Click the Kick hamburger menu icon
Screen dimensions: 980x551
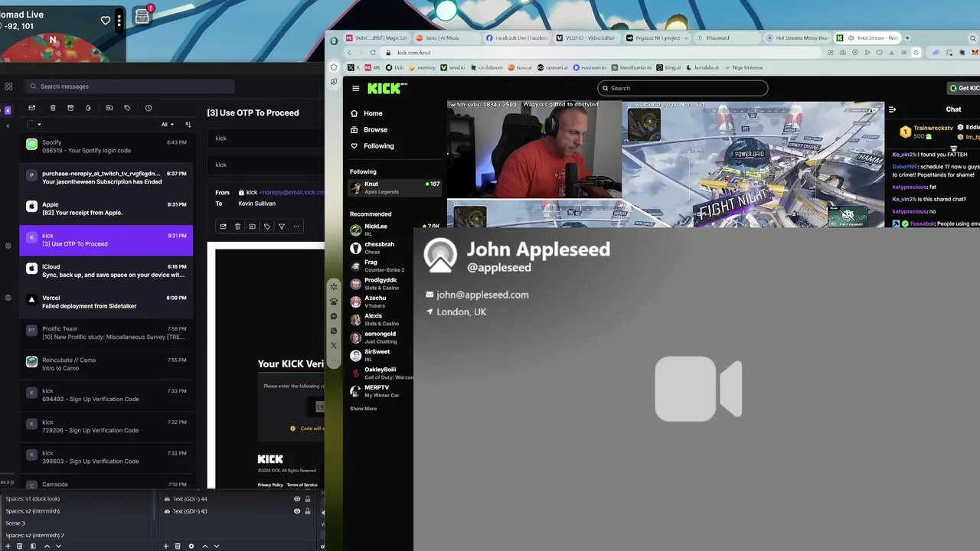coord(355,88)
